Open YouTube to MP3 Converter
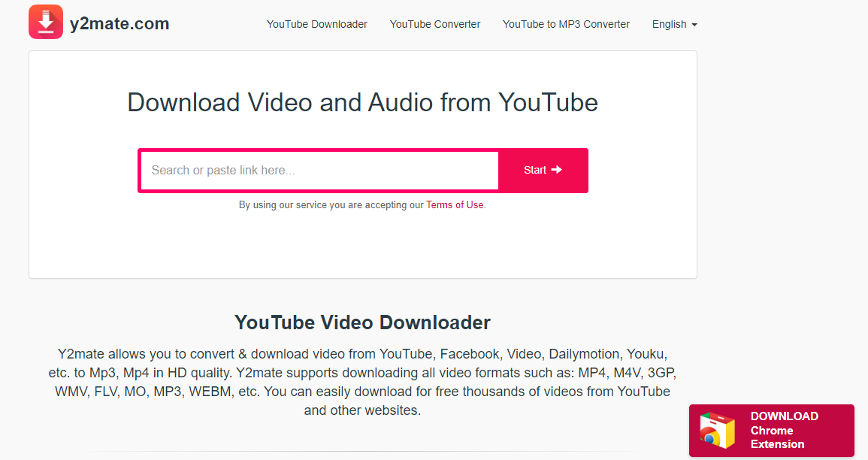868x460 pixels. pos(566,24)
